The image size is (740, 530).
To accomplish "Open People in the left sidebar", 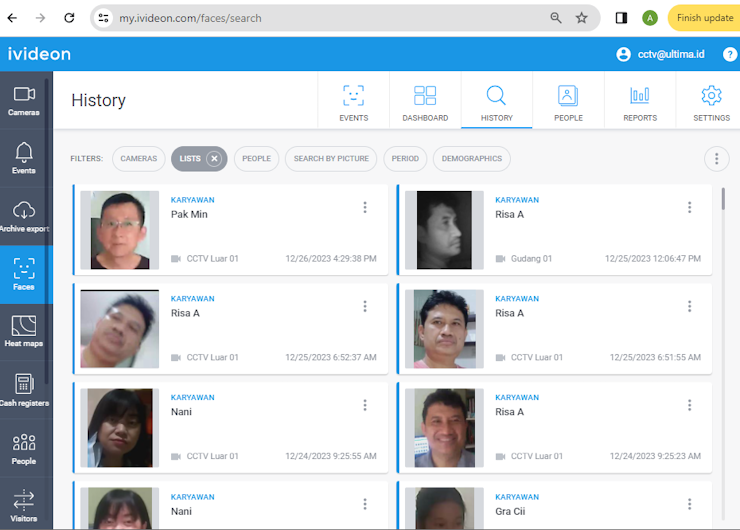I will click(24, 448).
